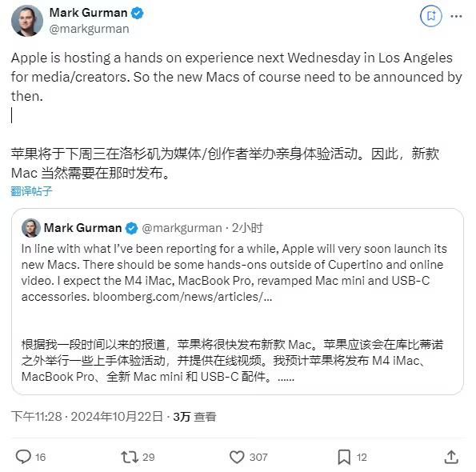476x472 pixels.
Task: Click the small avatar in the quoted tweet
Action: (x=31, y=228)
